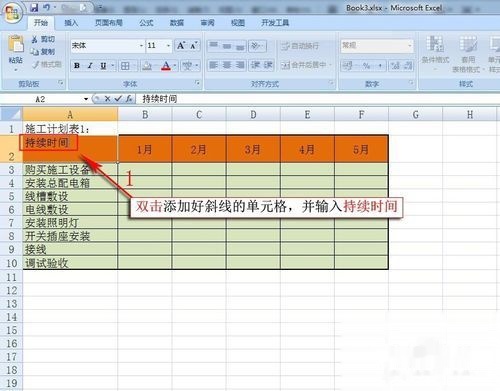Launch the 数字 group dialog launcher

click(411, 82)
